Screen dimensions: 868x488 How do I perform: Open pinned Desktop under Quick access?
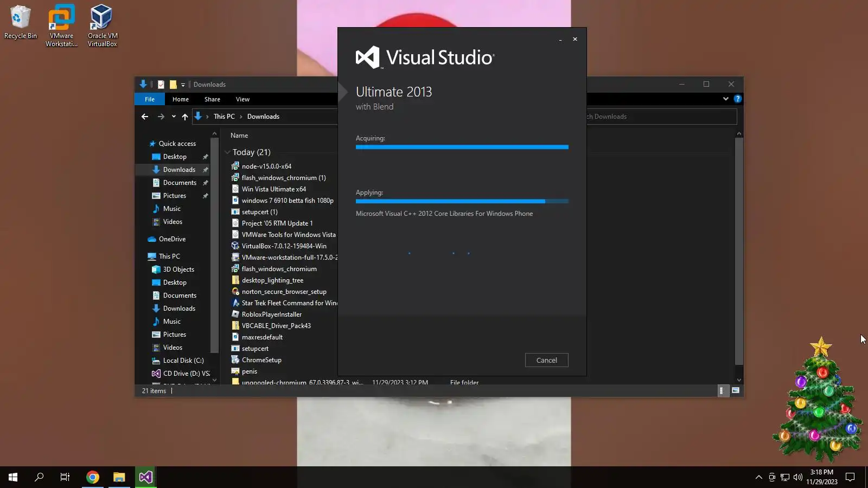click(x=175, y=157)
